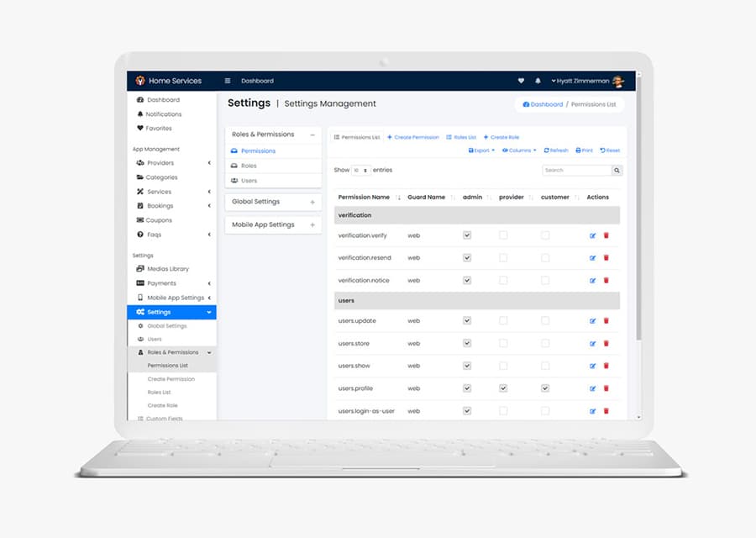The image size is (756, 538).
Task: Open Categories in the sidebar
Action: tap(161, 177)
